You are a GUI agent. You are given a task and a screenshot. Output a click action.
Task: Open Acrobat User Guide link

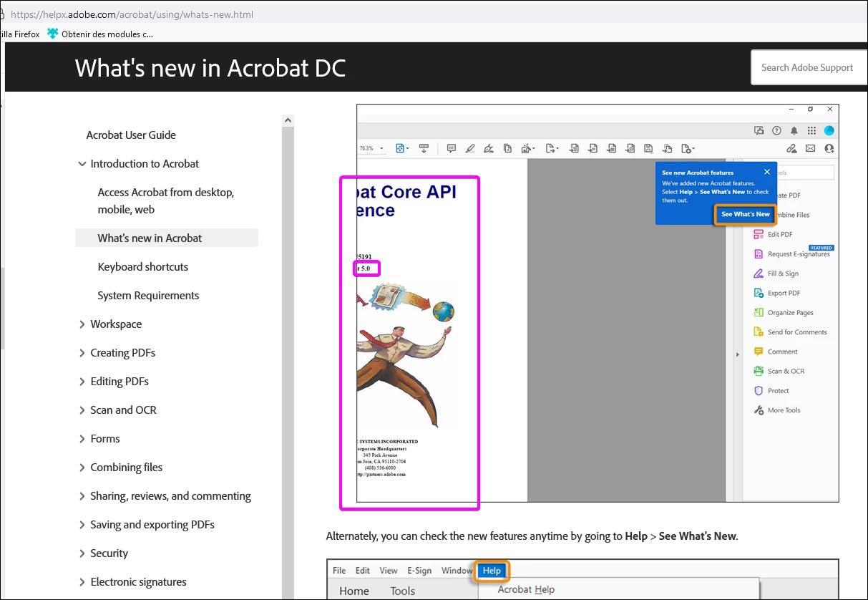pos(131,135)
